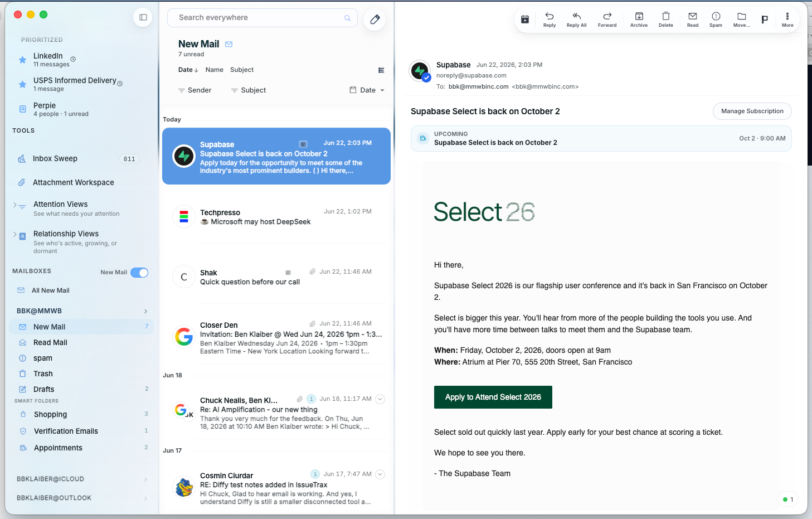Image resolution: width=812 pixels, height=519 pixels.
Task: Click the flag icon in toolbar
Action: (x=765, y=20)
